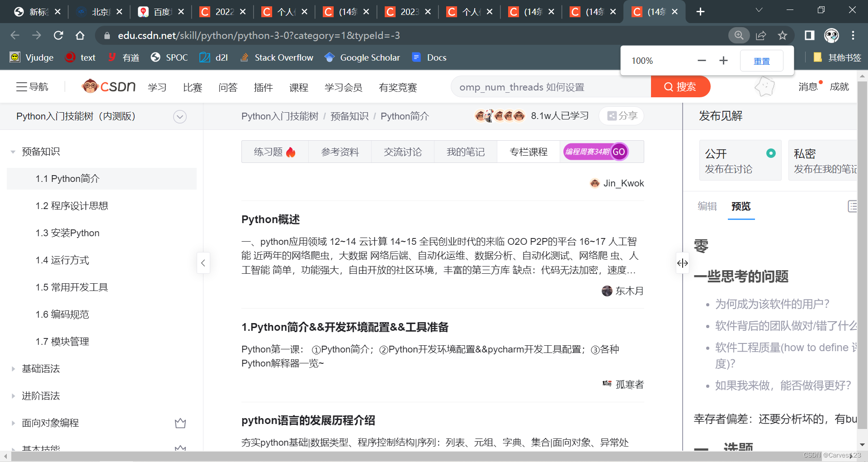Open author Jin_Kwok profile
Image resolution: width=868 pixels, height=462 pixels.
(x=617, y=183)
